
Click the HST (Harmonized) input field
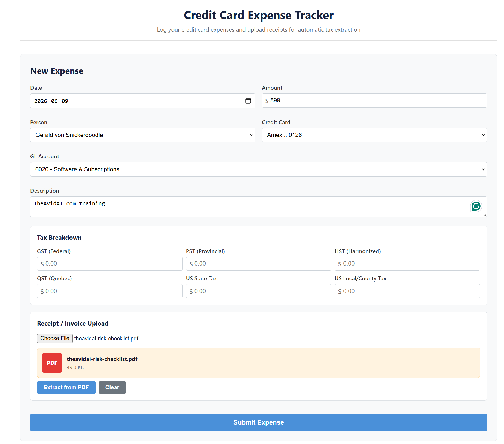click(407, 264)
